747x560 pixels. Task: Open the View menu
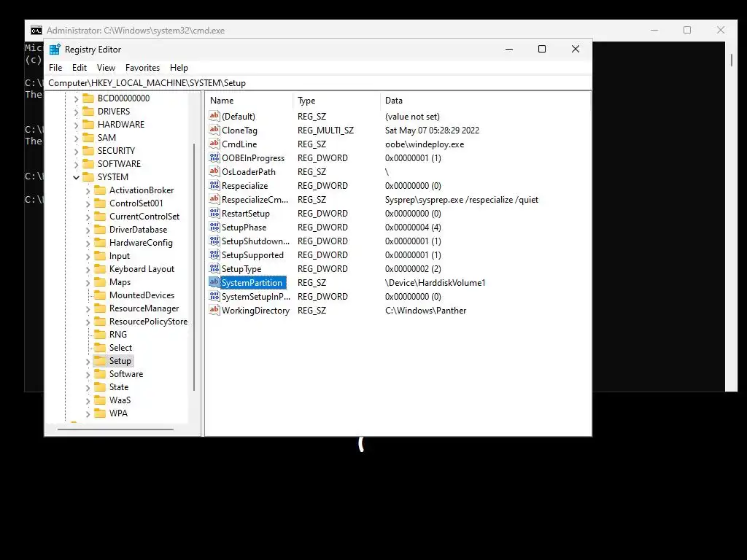point(106,68)
